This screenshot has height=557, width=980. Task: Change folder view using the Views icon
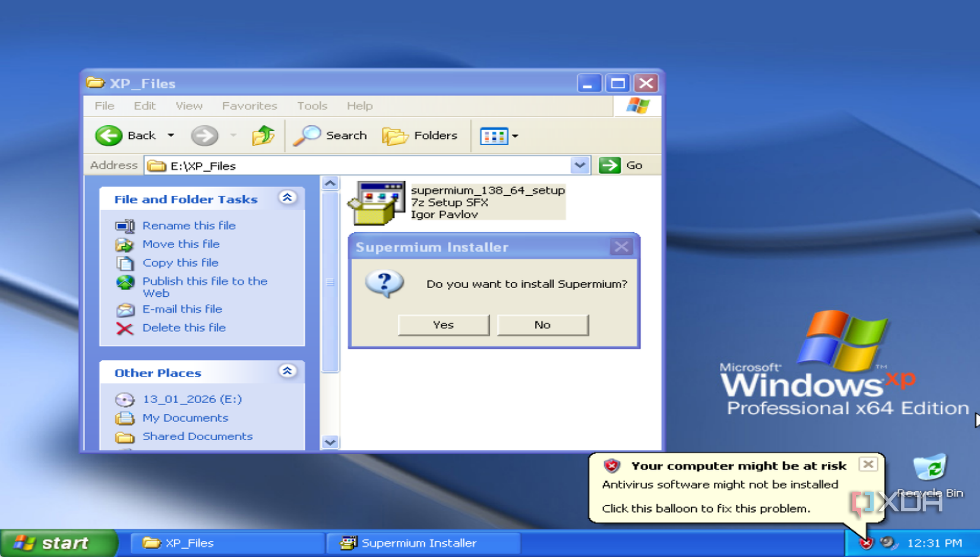(x=495, y=135)
